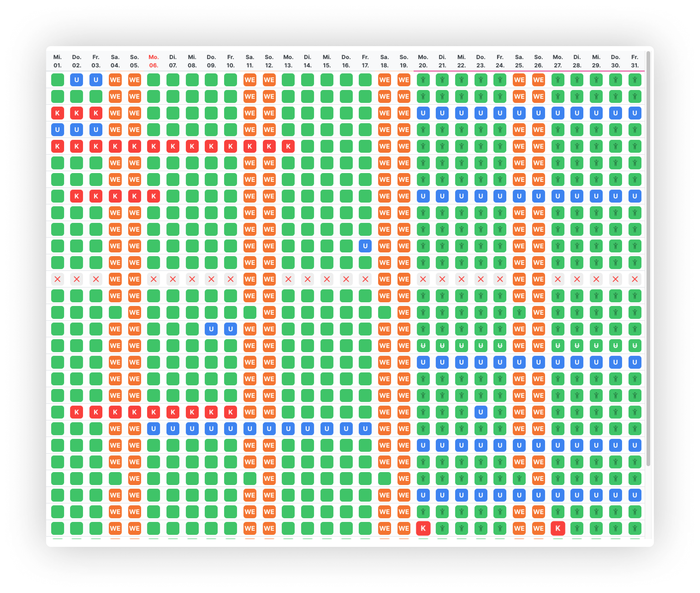Click the red X cell on Fr. 31.

(x=635, y=279)
